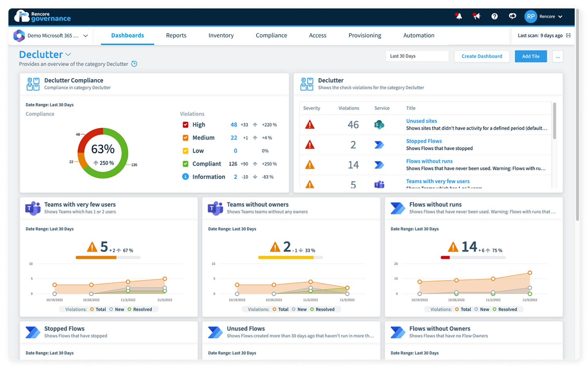Click the Add Tile button
588x368 pixels.
(x=531, y=56)
